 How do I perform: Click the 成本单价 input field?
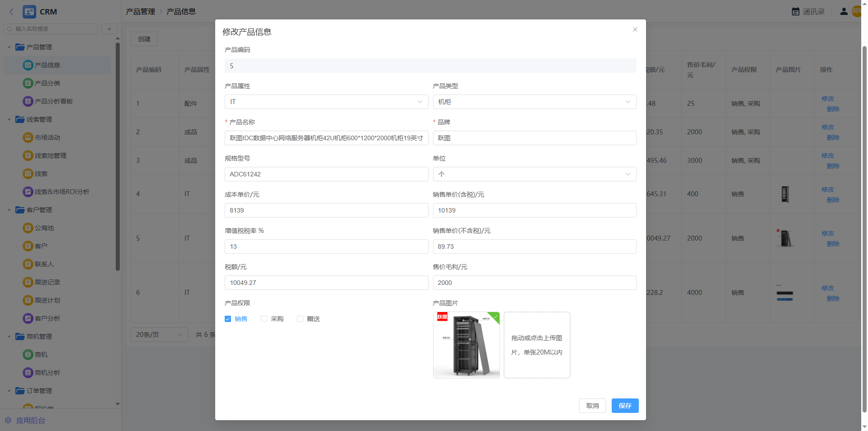(x=326, y=210)
